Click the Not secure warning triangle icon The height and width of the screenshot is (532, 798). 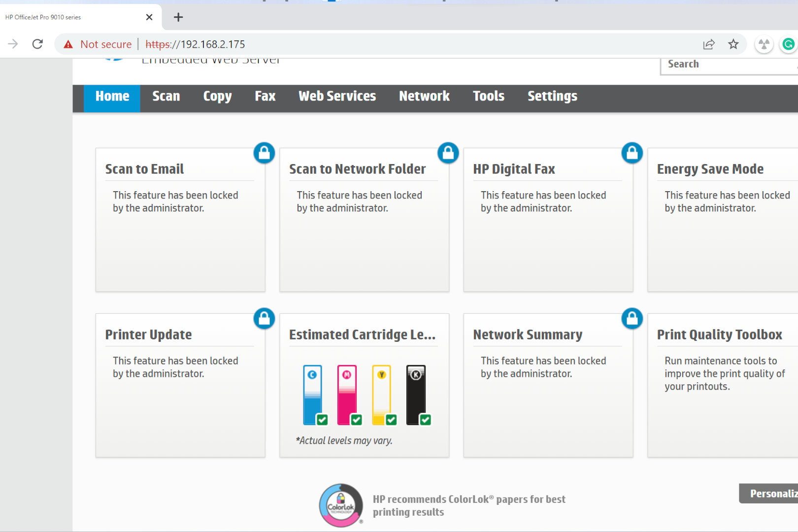(68, 44)
